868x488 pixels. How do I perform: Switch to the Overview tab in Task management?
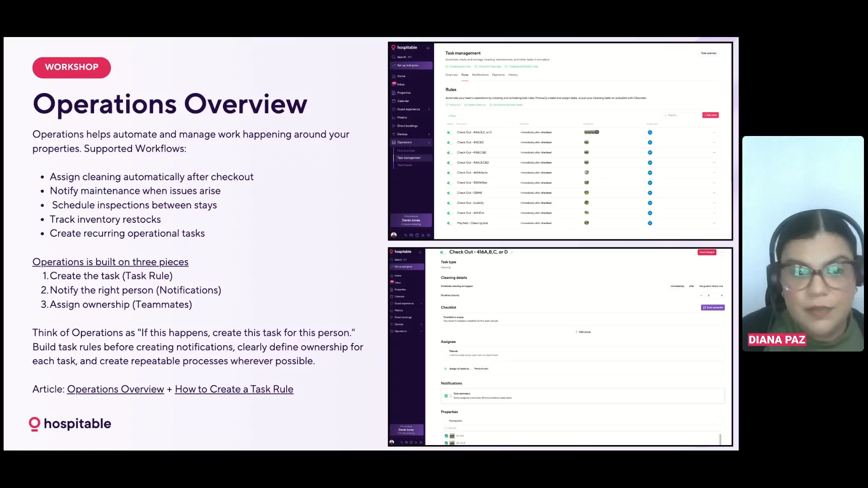(452, 75)
